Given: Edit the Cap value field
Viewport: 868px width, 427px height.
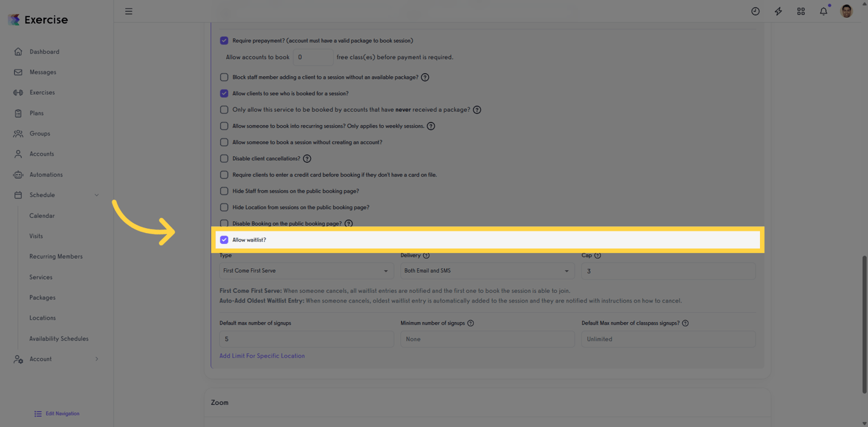Looking at the screenshot, I should [x=668, y=271].
